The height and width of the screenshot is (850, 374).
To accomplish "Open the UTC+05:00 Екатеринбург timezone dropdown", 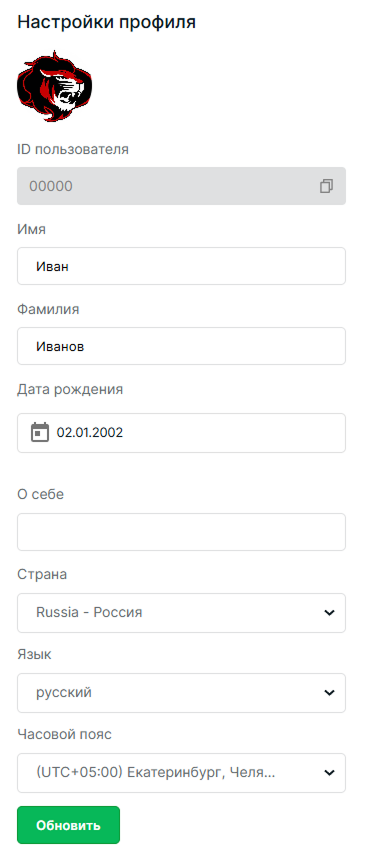I will (x=182, y=773).
